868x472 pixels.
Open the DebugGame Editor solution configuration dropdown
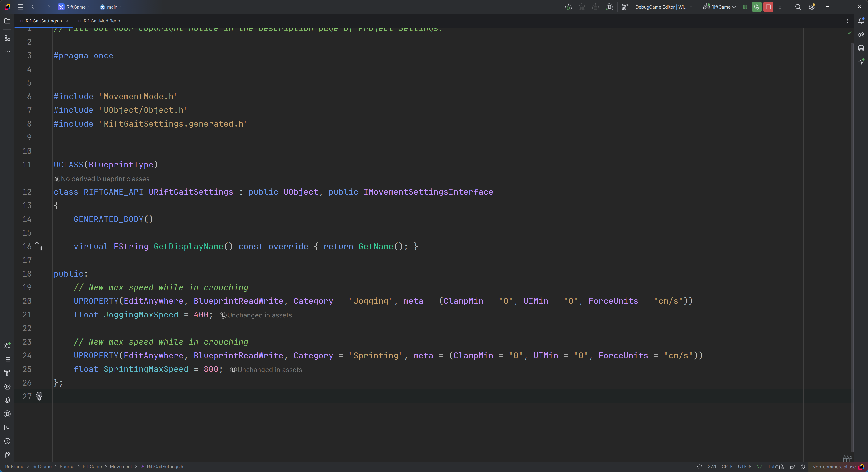[x=664, y=7]
